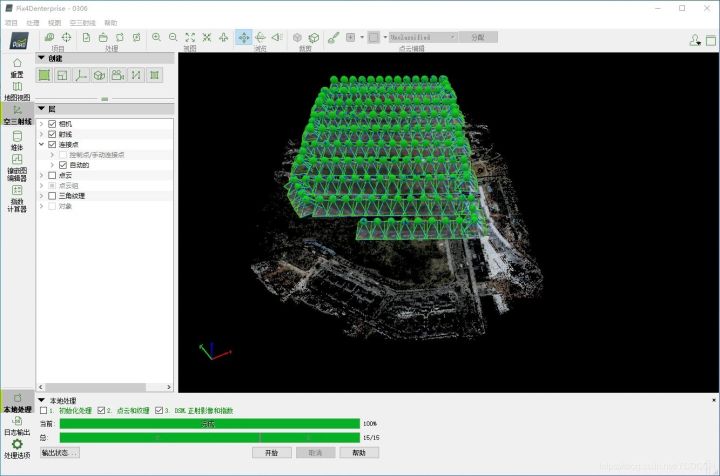Click the zoom out magnifier toolbar icon
Image resolution: width=720 pixels, height=476 pixels.
pos(173,37)
